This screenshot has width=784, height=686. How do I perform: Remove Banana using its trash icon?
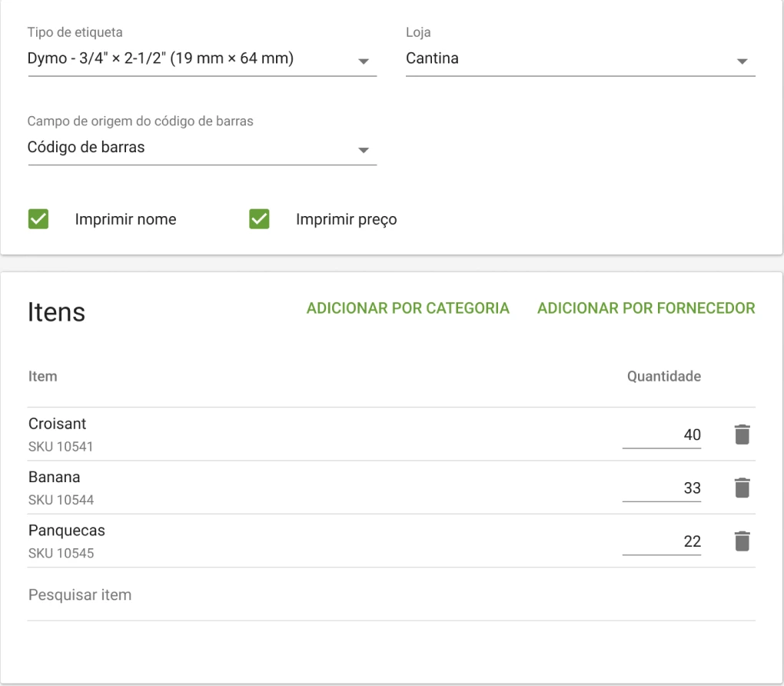tap(741, 488)
